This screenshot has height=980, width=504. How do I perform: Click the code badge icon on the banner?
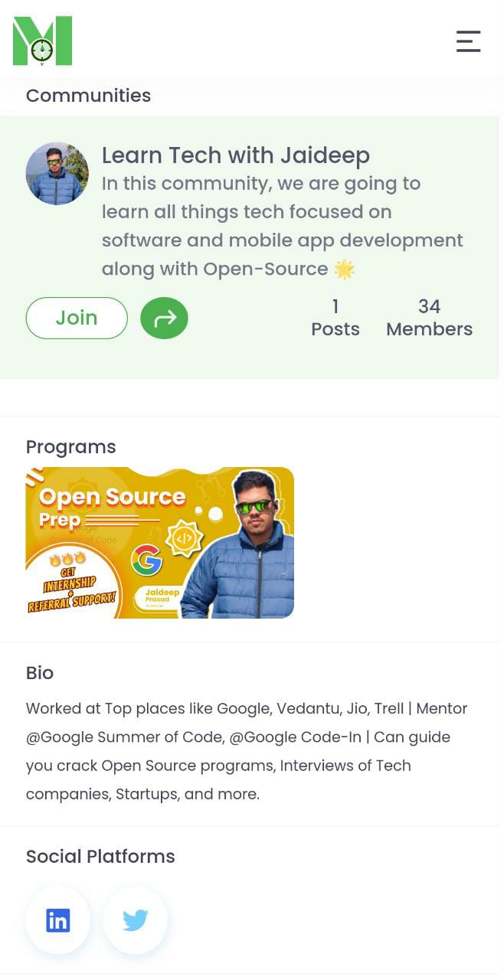click(x=184, y=538)
